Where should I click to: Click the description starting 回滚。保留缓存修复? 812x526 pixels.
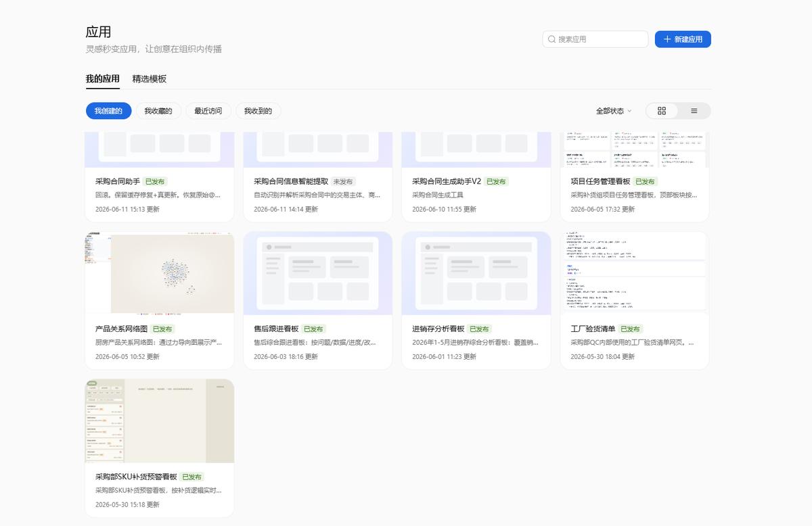click(158, 195)
